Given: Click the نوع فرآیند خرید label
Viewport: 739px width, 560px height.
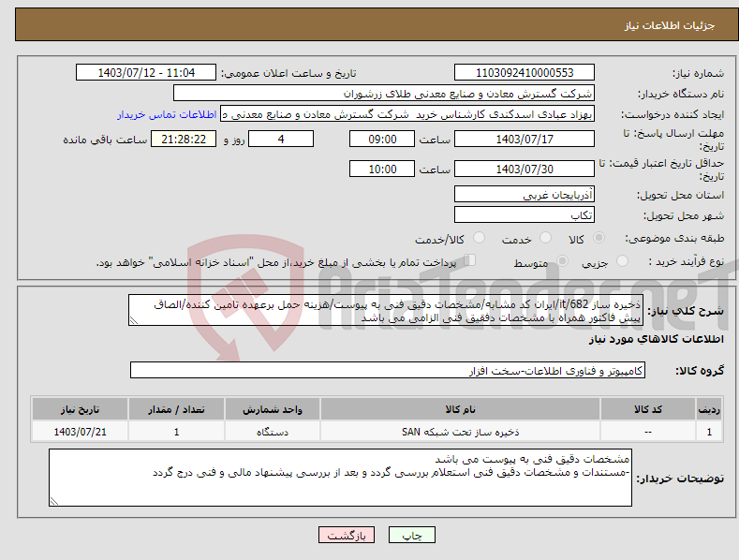Looking at the screenshot, I should [x=686, y=261].
